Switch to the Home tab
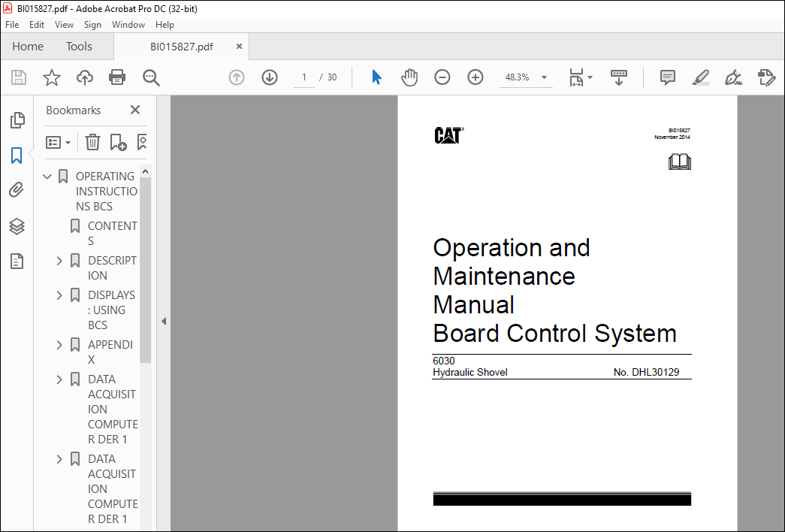This screenshot has width=785, height=532. tap(28, 47)
